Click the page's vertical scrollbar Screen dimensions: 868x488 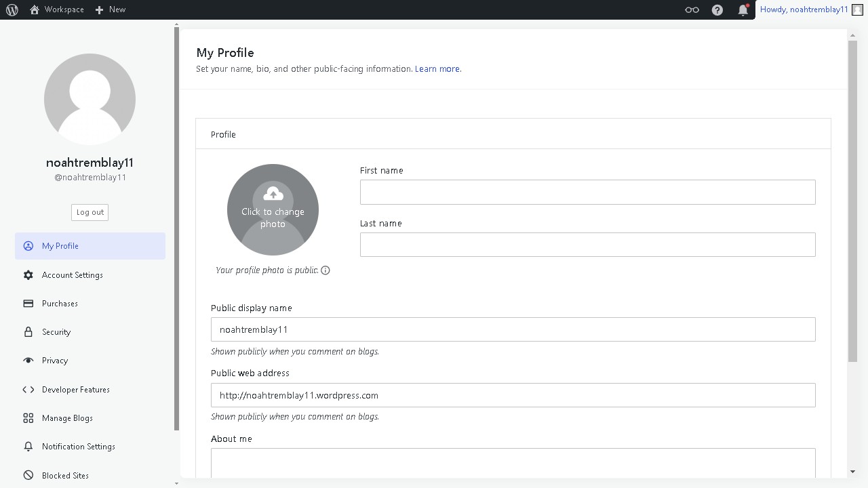pyautogui.click(x=852, y=203)
